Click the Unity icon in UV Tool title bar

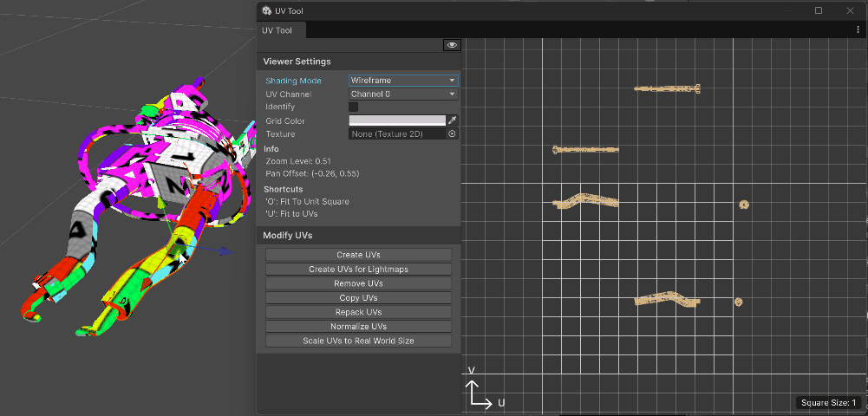pos(266,10)
